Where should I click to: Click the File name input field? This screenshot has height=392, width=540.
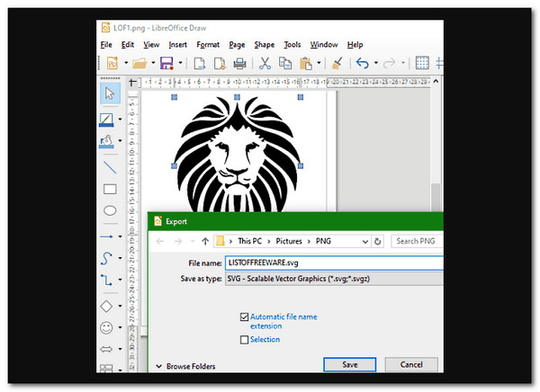(334, 263)
